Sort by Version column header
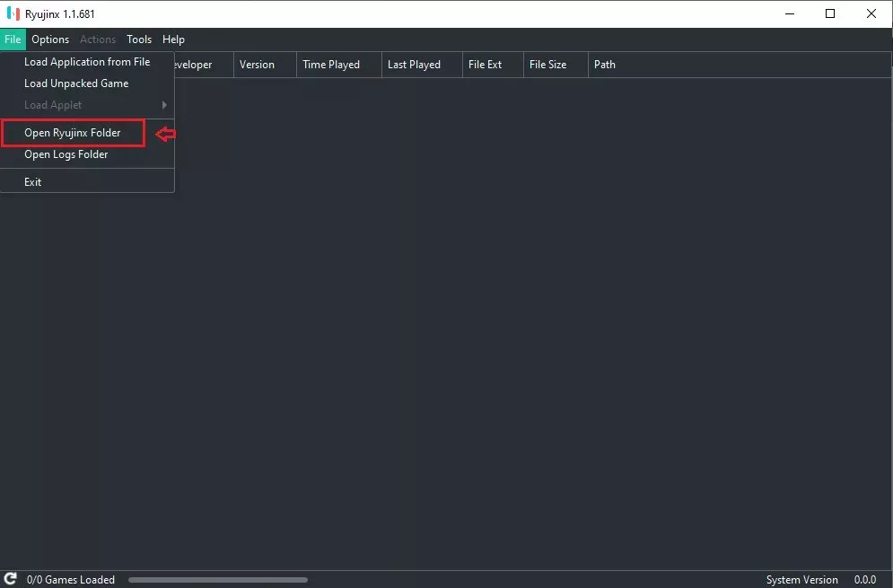 coord(265,65)
